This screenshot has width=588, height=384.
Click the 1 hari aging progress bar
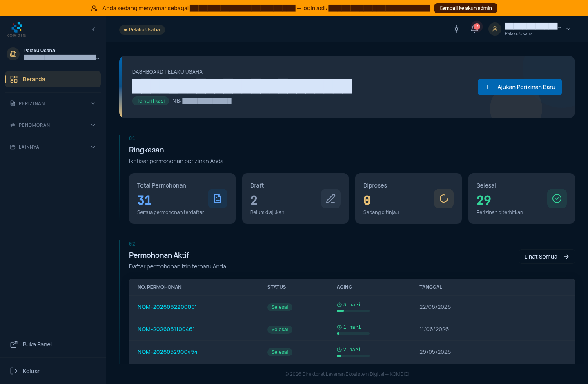353,333
